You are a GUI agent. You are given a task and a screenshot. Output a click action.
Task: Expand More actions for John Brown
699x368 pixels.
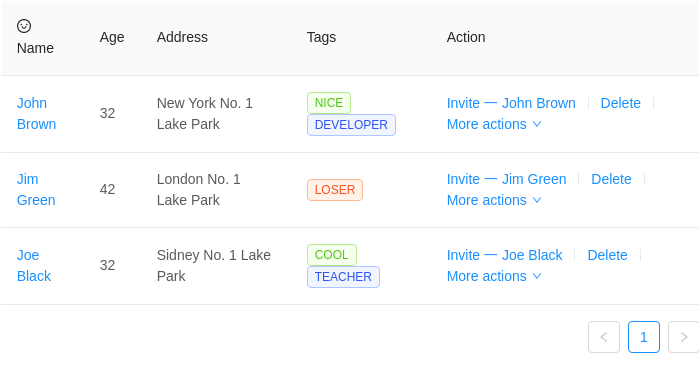(x=494, y=124)
